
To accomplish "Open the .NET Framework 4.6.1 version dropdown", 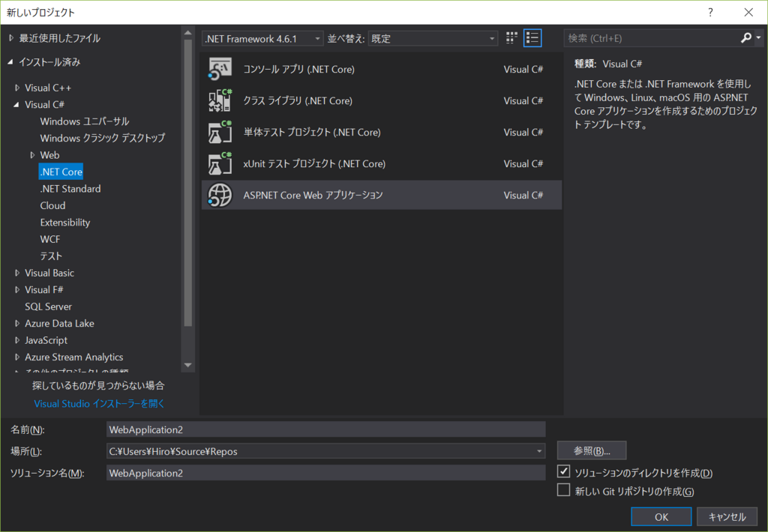I will point(262,39).
